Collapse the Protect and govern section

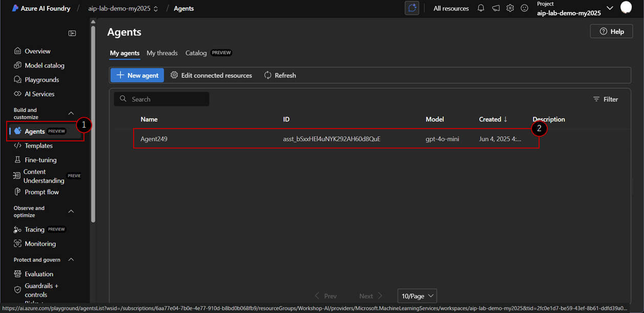[71, 260]
